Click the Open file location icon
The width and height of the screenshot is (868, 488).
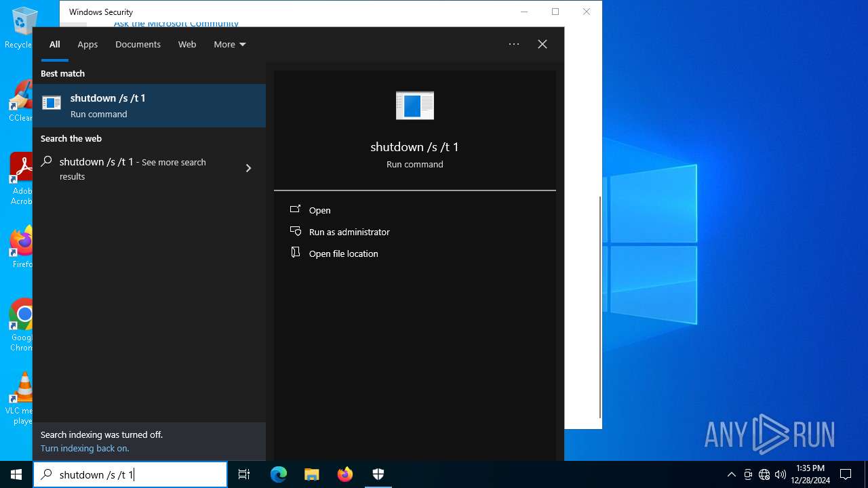tap(295, 252)
